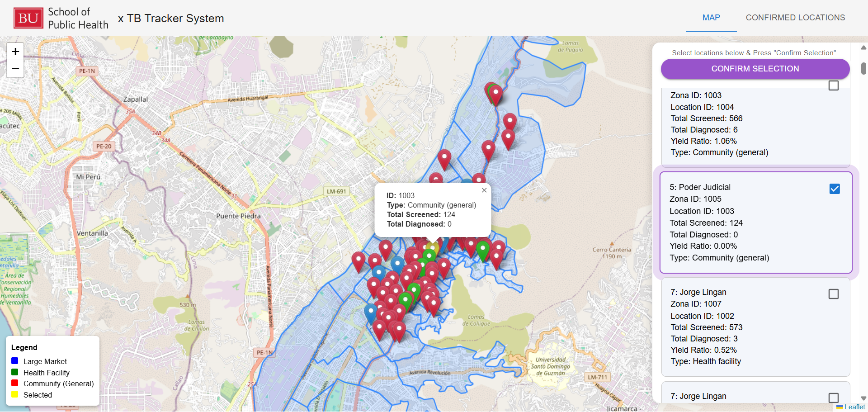
Task: Select the highlighted Poder Judicial location card
Action: click(x=756, y=223)
